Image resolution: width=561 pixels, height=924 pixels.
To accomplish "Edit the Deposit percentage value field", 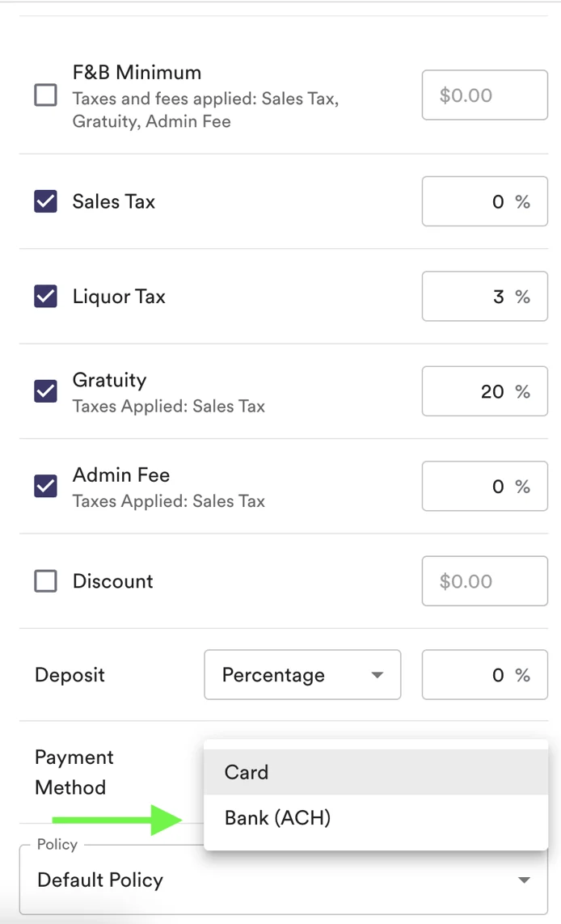I will tap(484, 675).
